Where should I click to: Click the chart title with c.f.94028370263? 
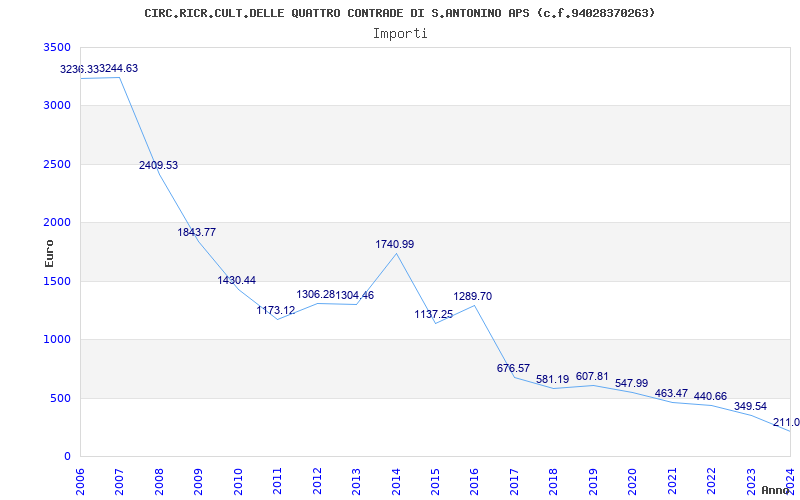point(399,13)
